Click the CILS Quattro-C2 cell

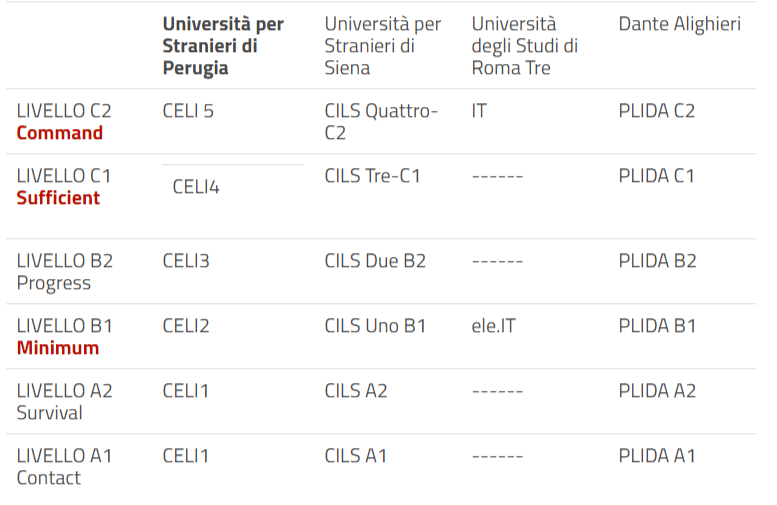pyautogui.click(x=381, y=122)
